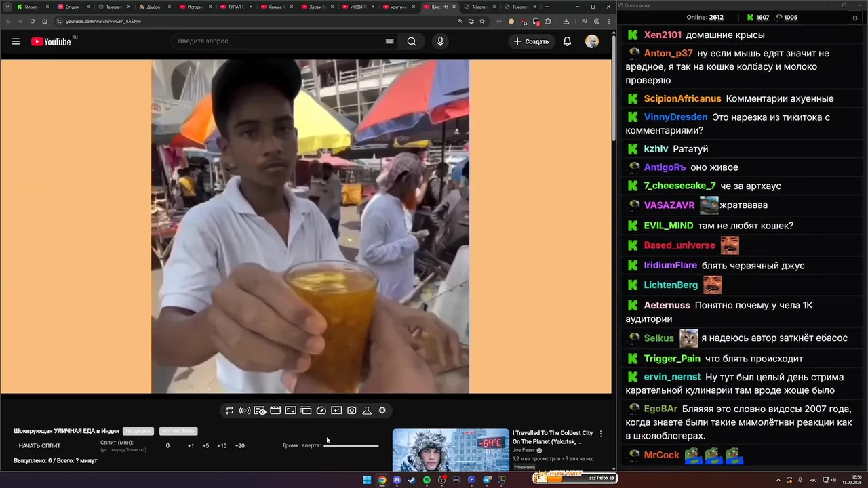Add +1 minute to split

(191, 445)
